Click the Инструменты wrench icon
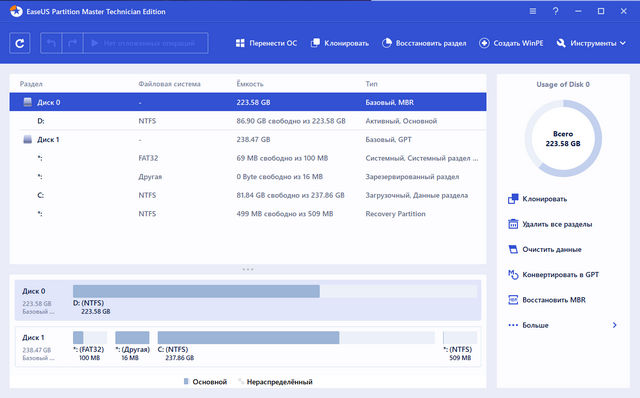This screenshot has height=398, width=640. [561, 43]
